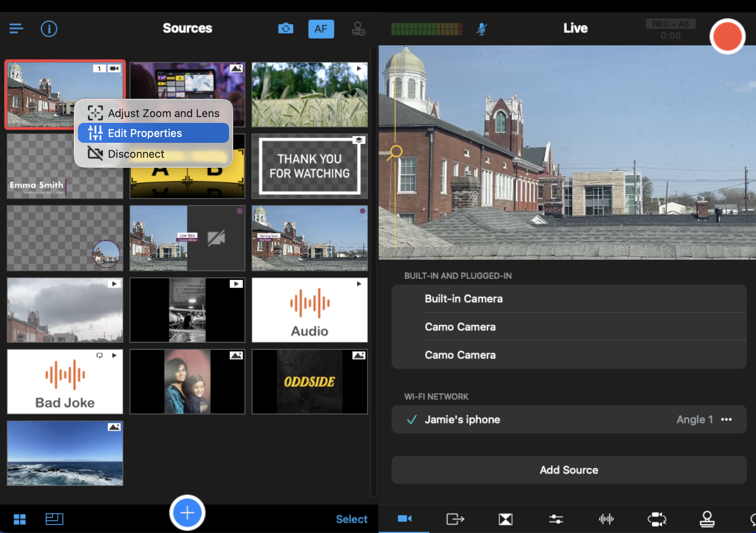Start recording with the red record button
Image resolution: width=756 pixels, height=533 pixels.
727,36
